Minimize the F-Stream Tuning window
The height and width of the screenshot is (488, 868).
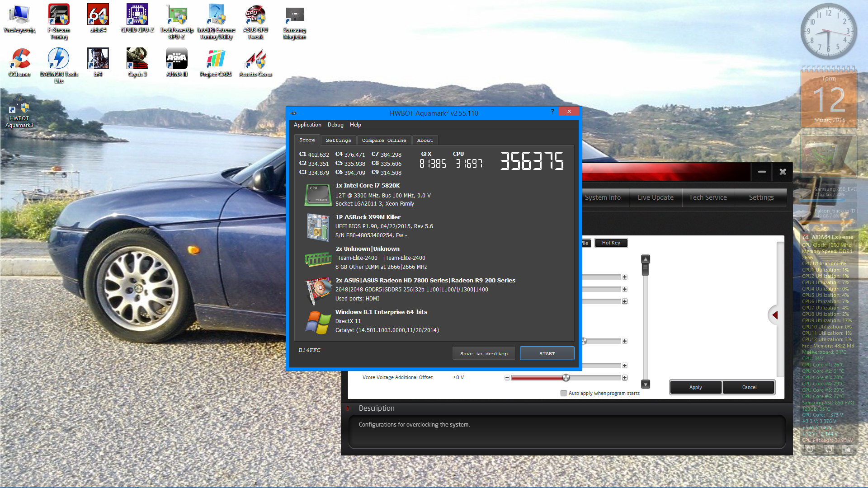pos(762,172)
